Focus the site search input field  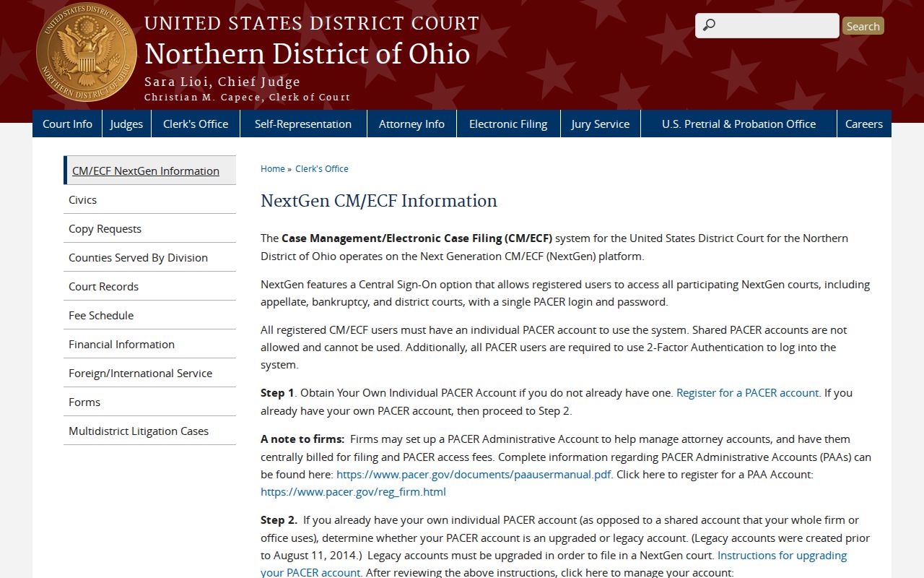point(767,26)
